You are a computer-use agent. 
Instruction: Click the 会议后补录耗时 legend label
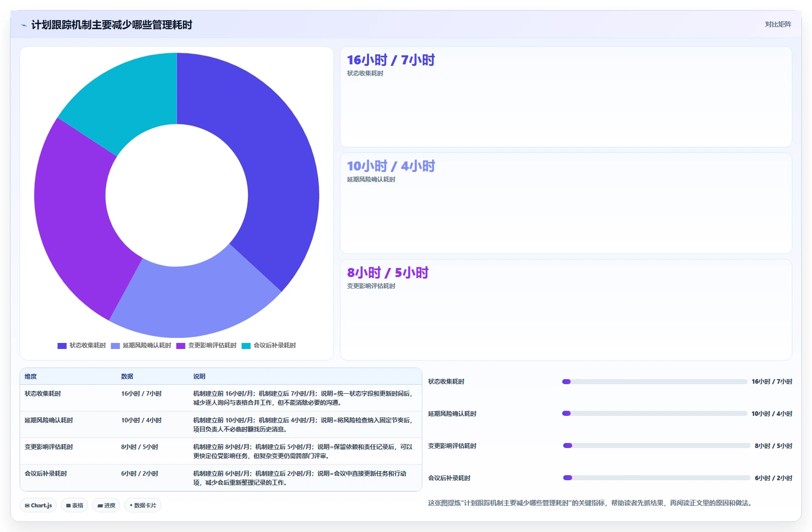pos(275,345)
